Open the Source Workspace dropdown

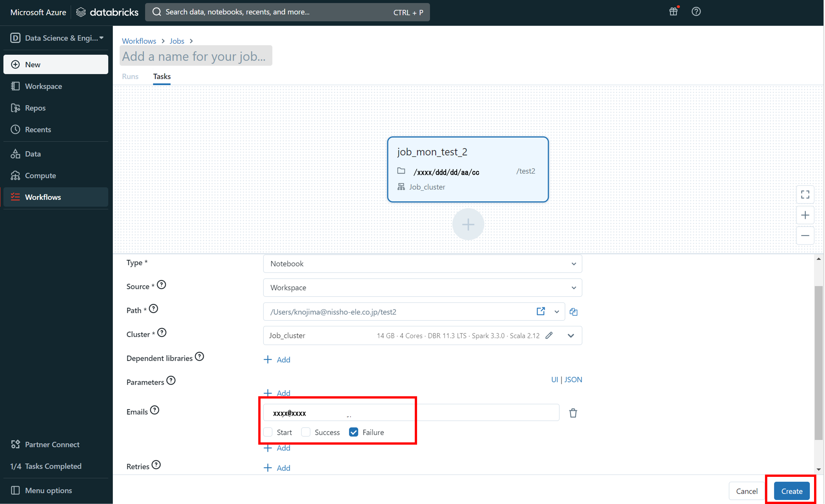[422, 288]
